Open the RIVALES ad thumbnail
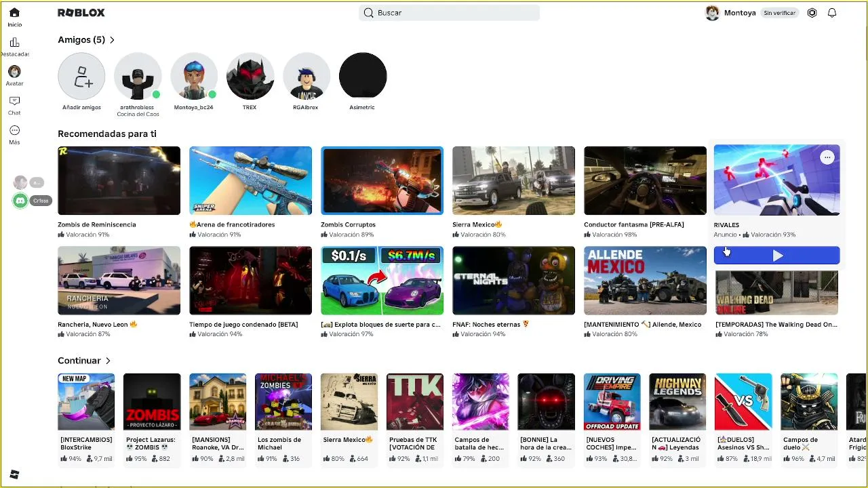Screen dimensions: 868x488 click(776, 180)
